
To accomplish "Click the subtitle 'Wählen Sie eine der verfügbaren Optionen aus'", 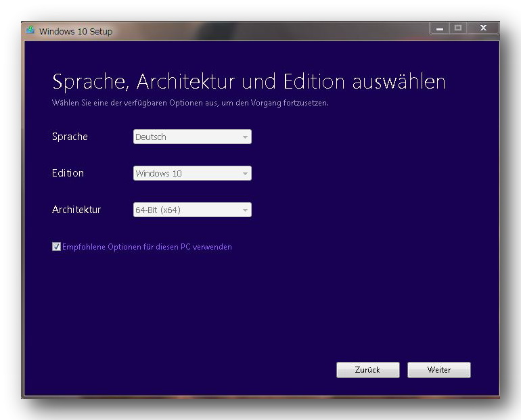I will (135, 103).
